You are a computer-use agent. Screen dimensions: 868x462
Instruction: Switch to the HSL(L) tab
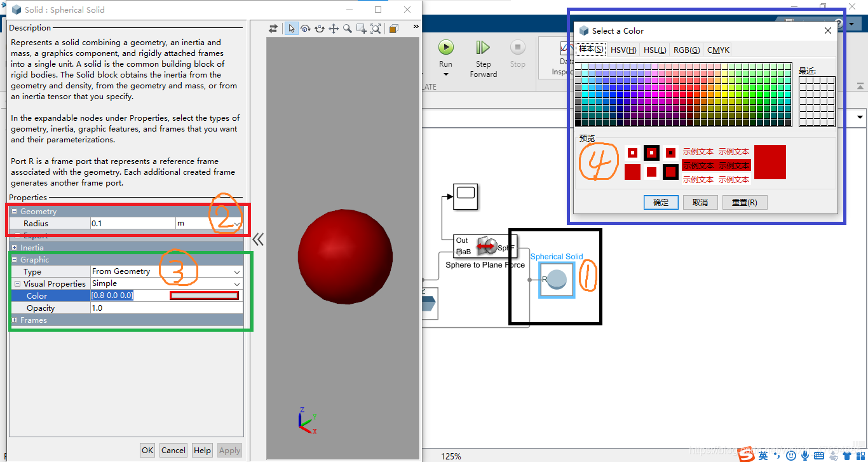(654, 50)
